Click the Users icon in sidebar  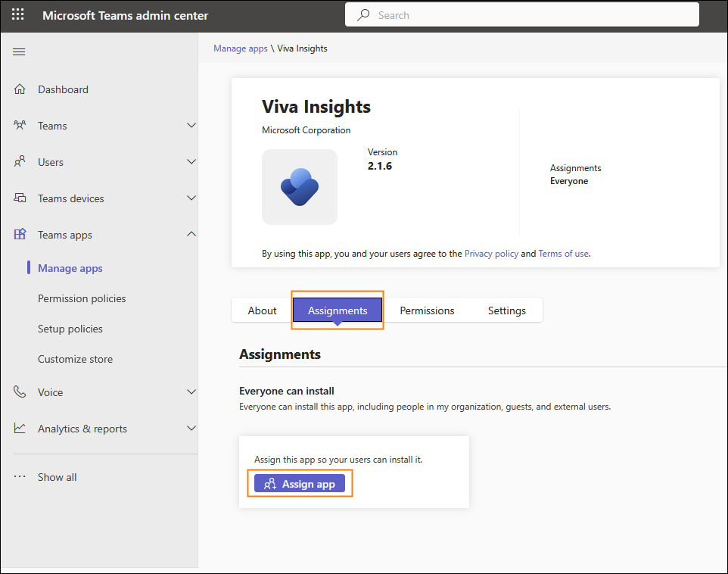tap(20, 161)
